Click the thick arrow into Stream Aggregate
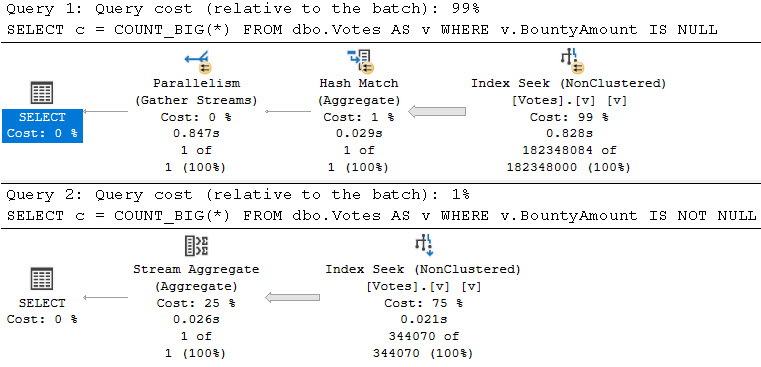 click(292, 298)
